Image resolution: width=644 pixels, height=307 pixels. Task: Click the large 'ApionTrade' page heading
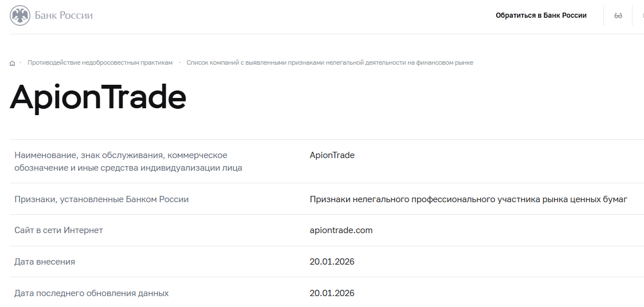[x=98, y=98]
